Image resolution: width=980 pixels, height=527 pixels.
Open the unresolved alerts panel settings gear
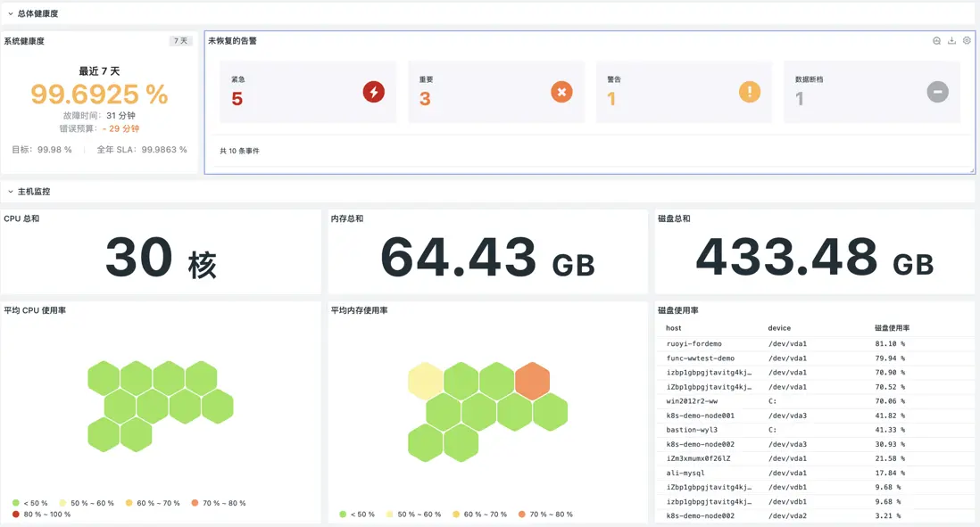967,41
